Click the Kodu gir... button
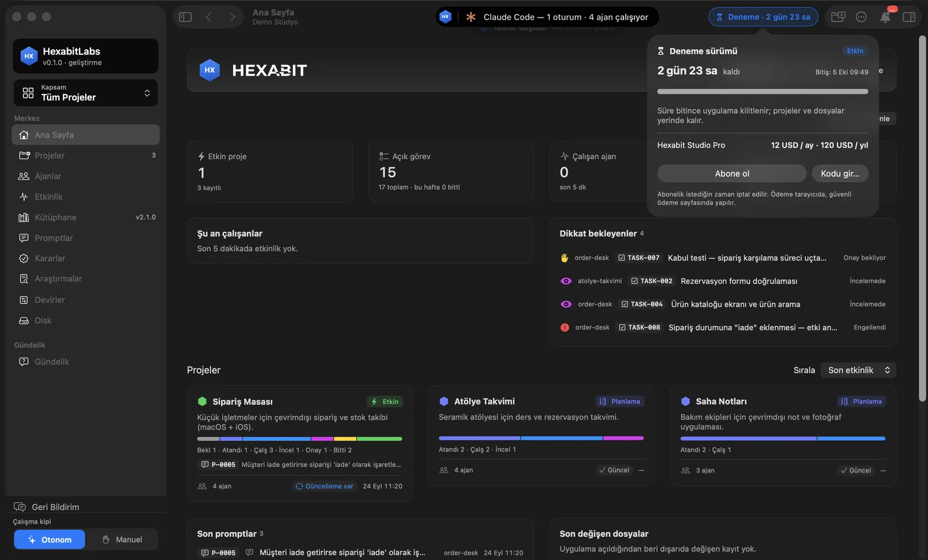The image size is (928, 560). pyautogui.click(x=840, y=173)
